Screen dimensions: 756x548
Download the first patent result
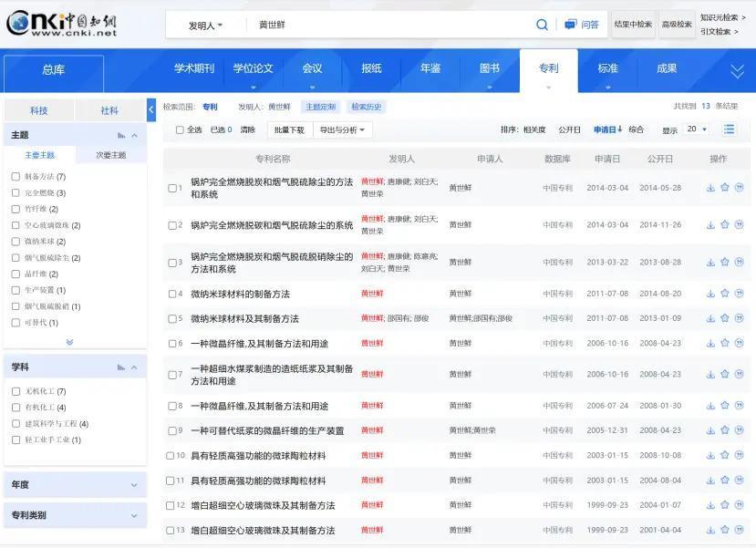pos(709,187)
